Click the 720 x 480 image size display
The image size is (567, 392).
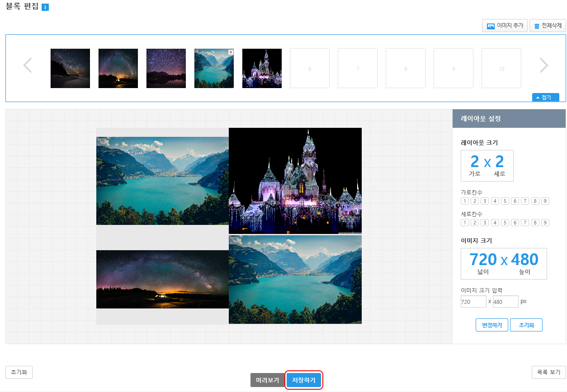(x=504, y=264)
